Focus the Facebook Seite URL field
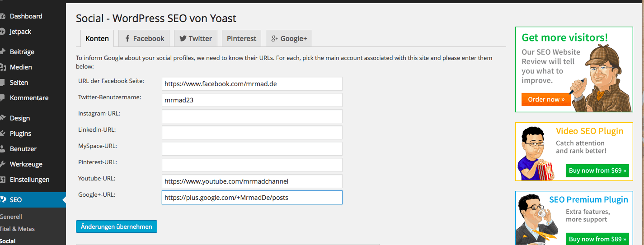Screen dimensions: 644x245 252,84
